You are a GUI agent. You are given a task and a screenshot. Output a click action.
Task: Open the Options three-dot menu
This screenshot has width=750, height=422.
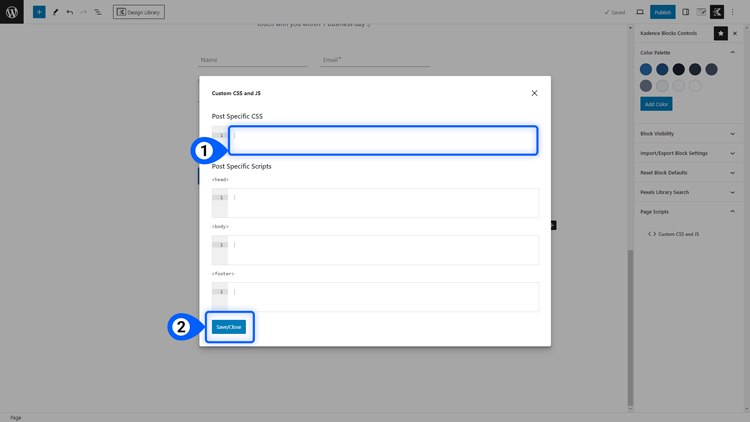[732, 12]
